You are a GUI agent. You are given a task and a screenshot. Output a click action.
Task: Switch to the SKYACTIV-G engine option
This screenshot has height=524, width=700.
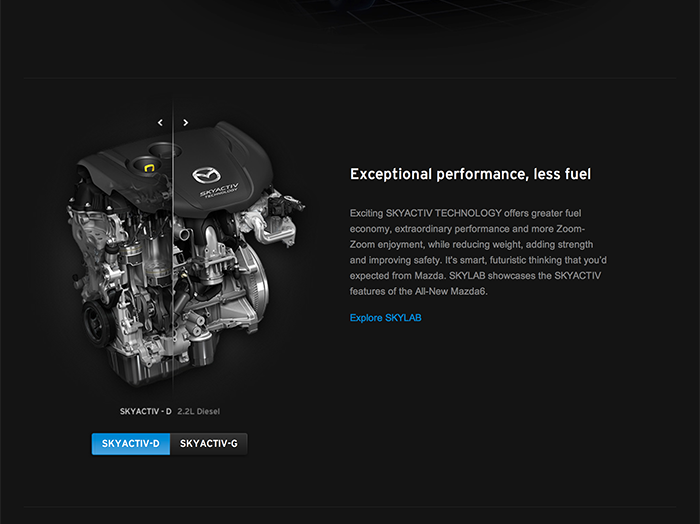point(208,444)
